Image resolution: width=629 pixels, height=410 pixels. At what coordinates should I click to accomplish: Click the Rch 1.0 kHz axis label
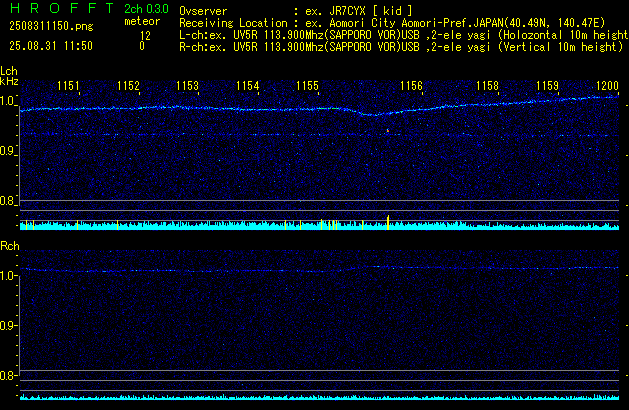point(8,276)
